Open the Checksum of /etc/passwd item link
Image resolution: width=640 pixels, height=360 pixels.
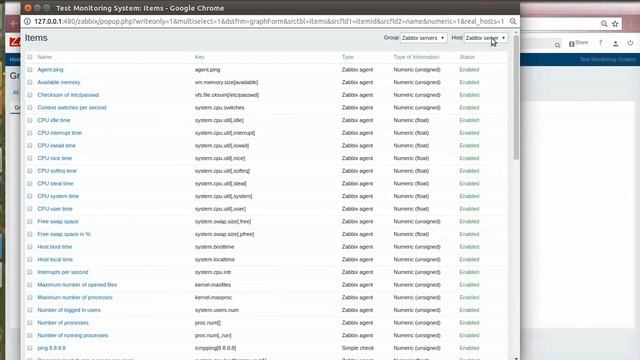coord(68,95)
